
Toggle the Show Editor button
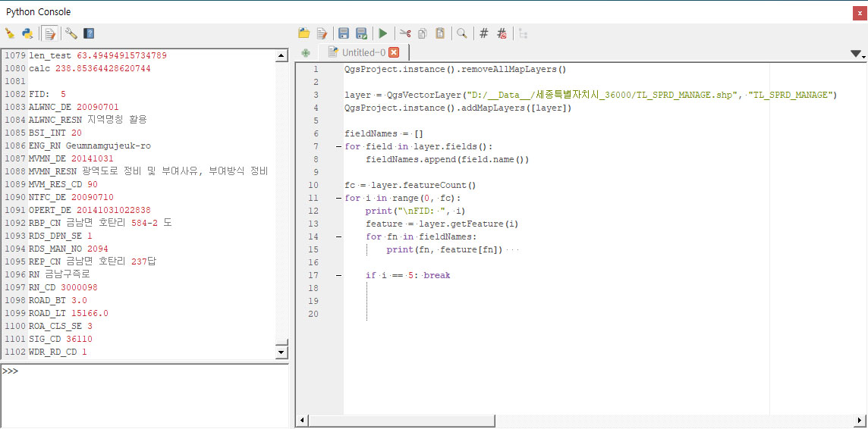click(50, 33)
